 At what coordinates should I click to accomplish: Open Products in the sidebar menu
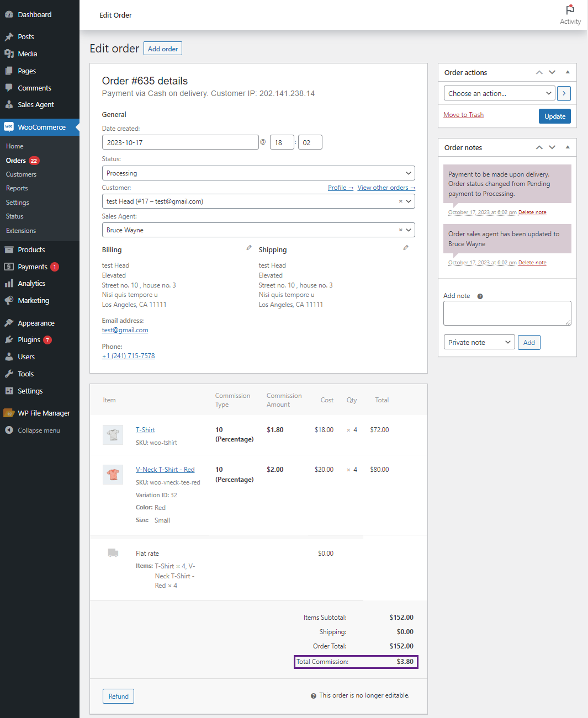pos(31,250)
